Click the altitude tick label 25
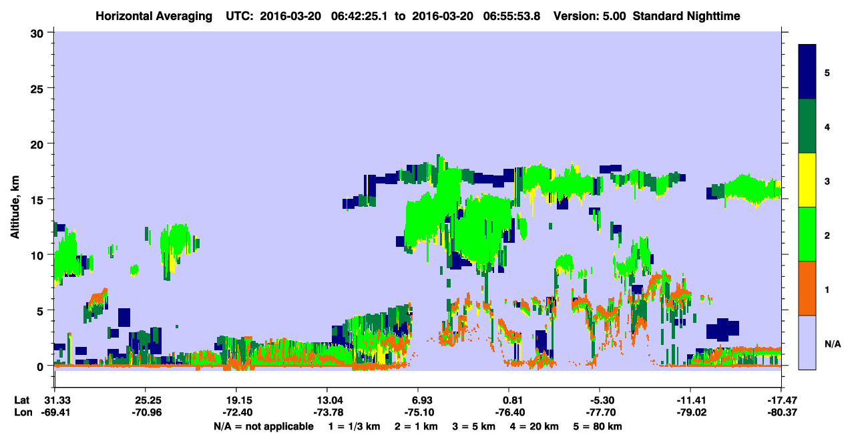Screen dimensions: 868x445 [38, 88]
